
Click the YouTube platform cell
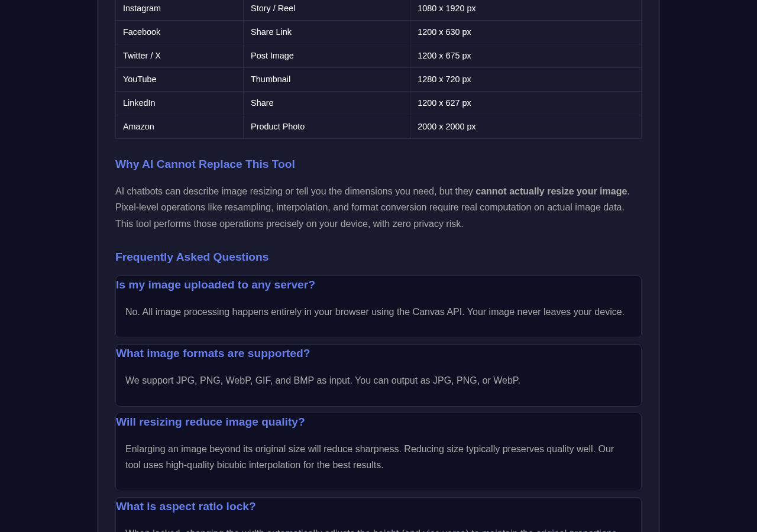pos(180,80)
